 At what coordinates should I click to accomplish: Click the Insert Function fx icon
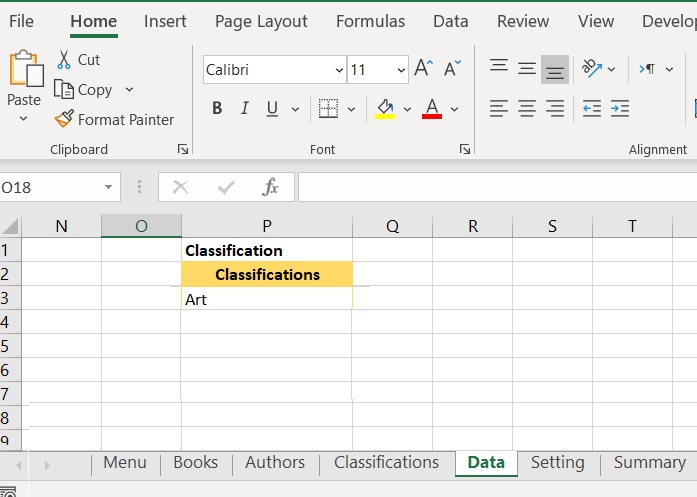270,187
